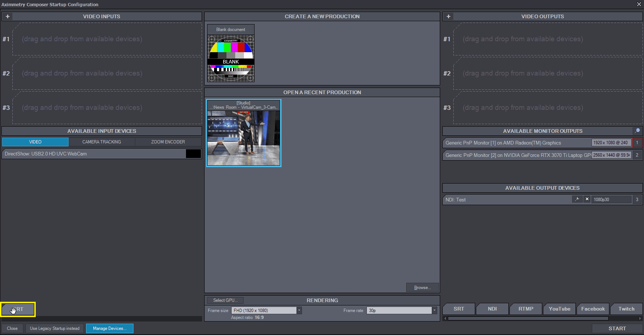644x335 pixels.
Task: Click video input slot #2 drop area
Action: coord(107,73)
